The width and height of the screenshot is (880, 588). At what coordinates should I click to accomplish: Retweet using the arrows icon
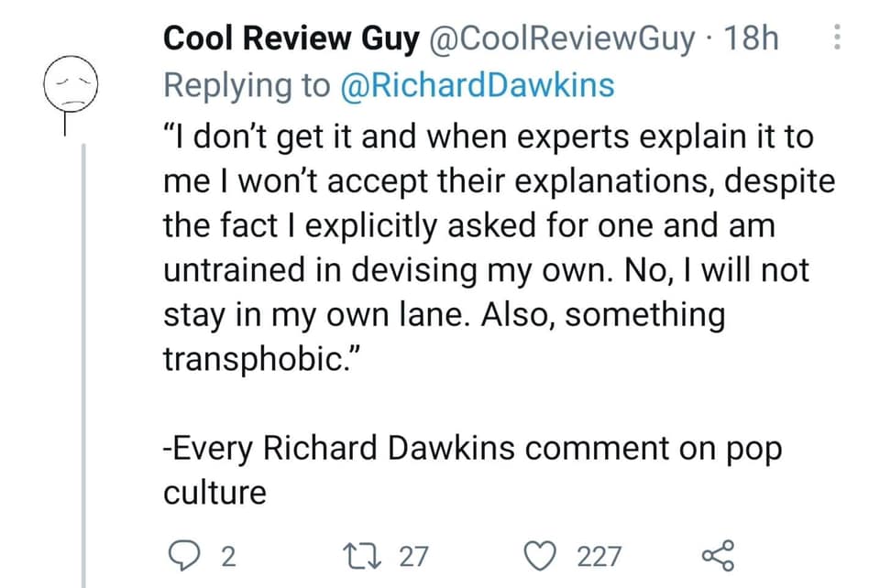[362, 556]
